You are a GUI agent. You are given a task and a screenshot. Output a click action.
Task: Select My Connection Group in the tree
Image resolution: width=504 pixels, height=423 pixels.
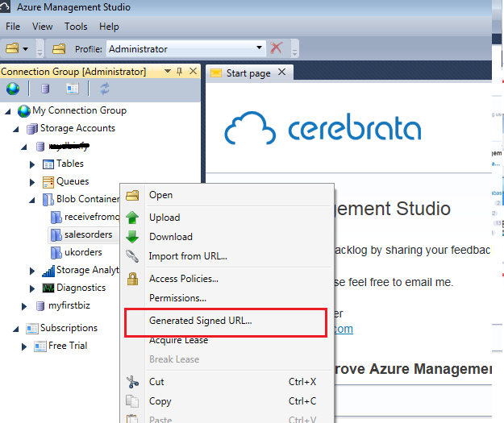click(79, 110)
